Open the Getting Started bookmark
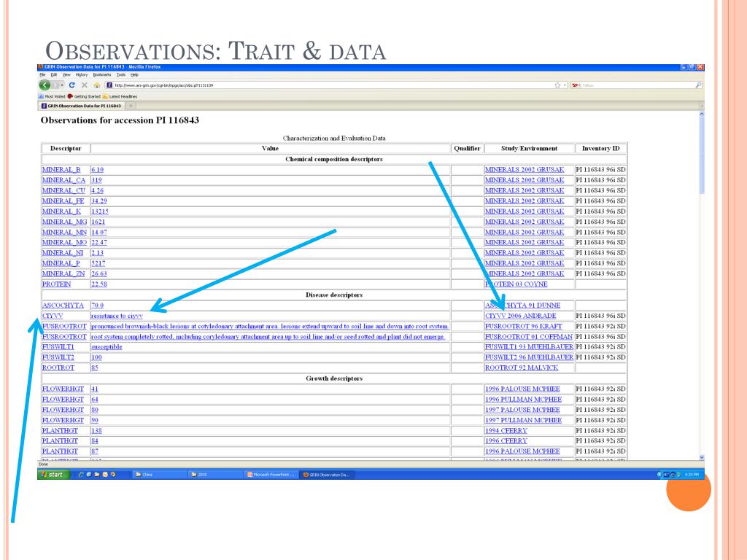 [x=84, y=96]
